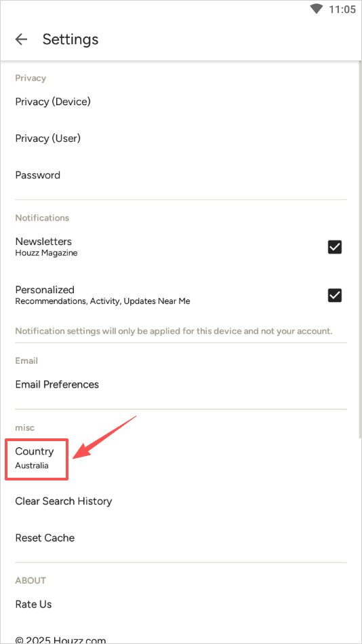Tap the clock in status bar

click(x=342, y=9)
